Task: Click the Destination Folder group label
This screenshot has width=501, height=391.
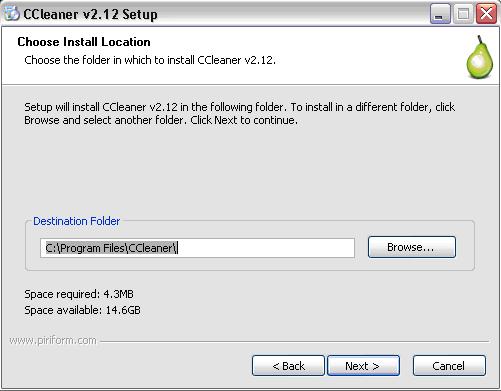Action: 76,221
